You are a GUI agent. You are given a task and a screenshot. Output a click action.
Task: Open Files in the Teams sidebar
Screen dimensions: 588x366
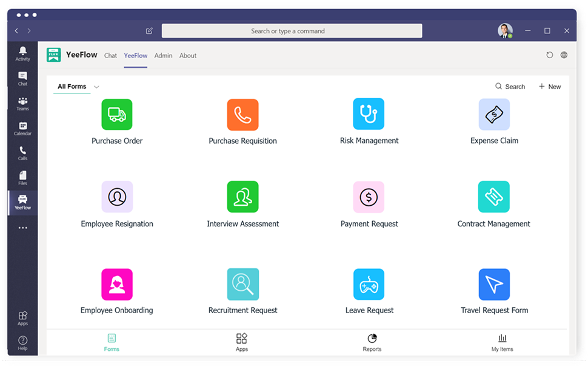22,178
